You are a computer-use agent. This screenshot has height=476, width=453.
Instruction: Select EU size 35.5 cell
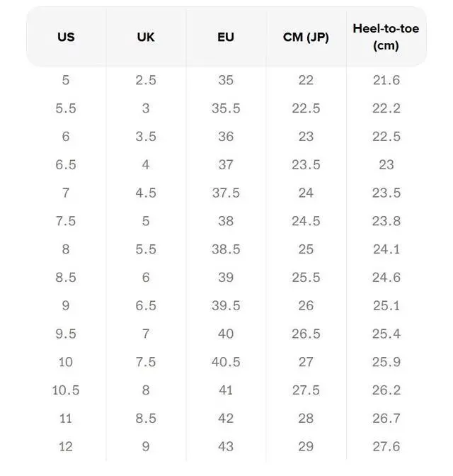point(226,108)
